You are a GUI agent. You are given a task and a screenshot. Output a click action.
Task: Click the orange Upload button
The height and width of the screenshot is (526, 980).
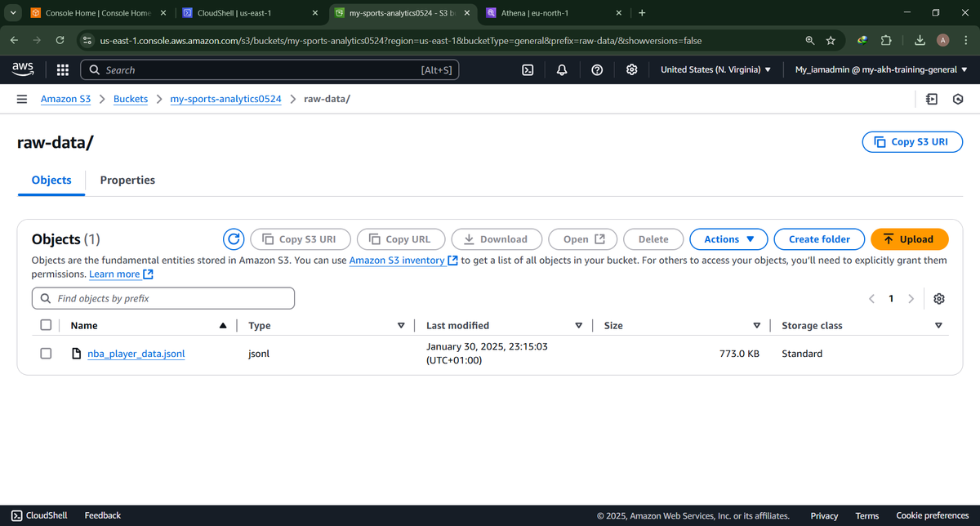909,239
